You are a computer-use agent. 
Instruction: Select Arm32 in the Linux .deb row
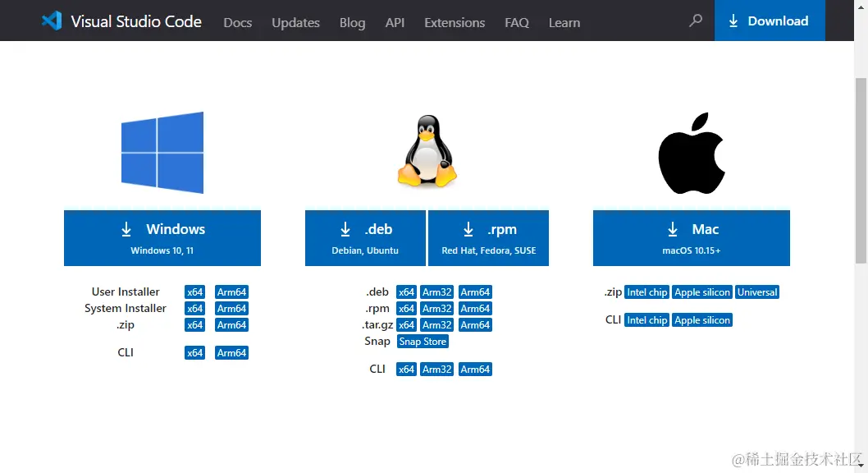point(436,292)
